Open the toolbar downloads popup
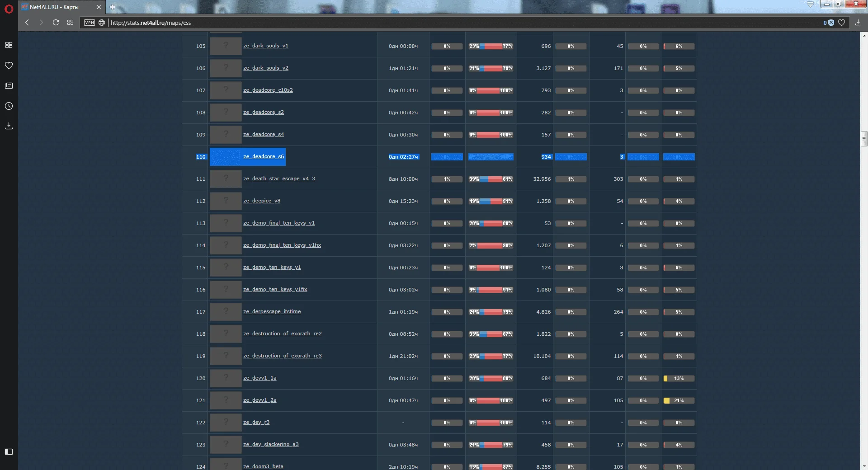Image resolution: width=868 pixels, height=470 pixels. click(858, 23)
